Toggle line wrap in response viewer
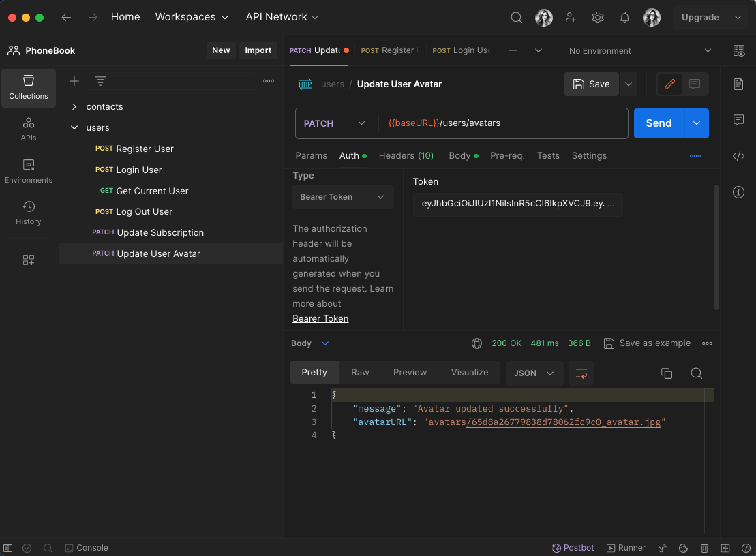 [581, 373]
